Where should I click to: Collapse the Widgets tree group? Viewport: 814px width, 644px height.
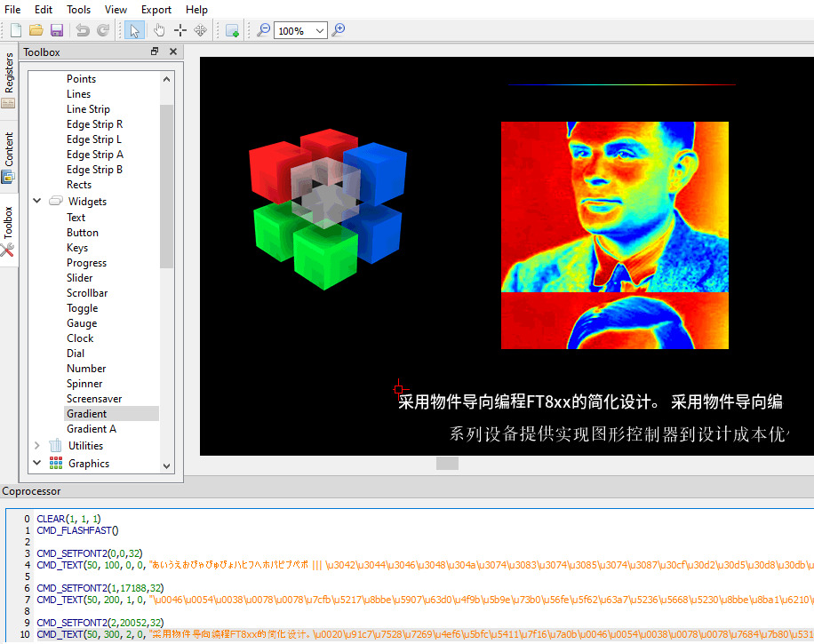coord(37,202)
